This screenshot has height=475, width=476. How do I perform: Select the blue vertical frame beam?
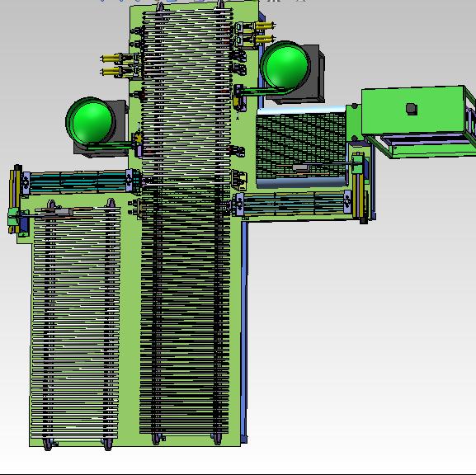pos(244,332)
